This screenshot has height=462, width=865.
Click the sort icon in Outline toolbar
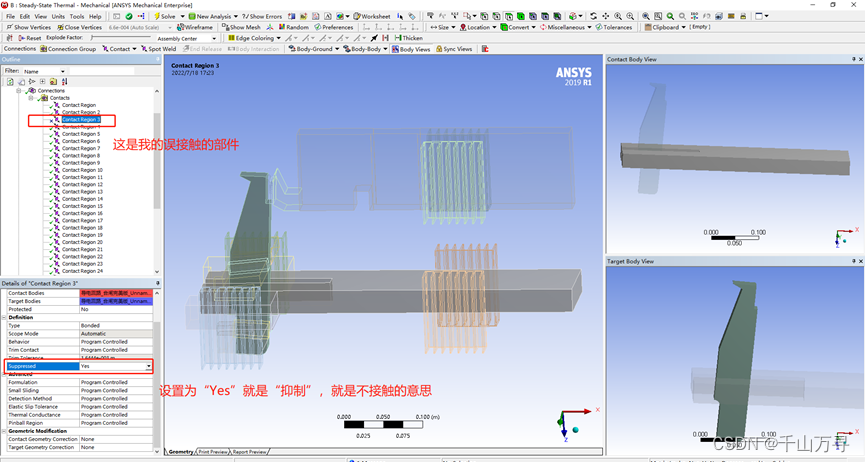point(65,81)
